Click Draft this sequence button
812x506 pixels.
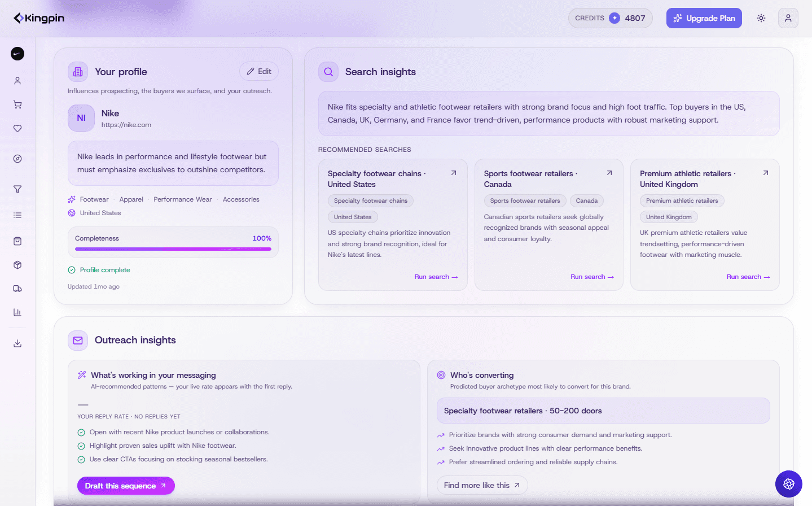(x=126, y=486)
